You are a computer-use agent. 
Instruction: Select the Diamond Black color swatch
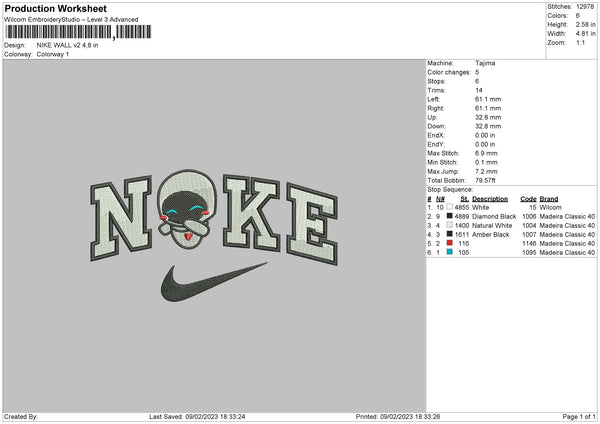[449, 216]
